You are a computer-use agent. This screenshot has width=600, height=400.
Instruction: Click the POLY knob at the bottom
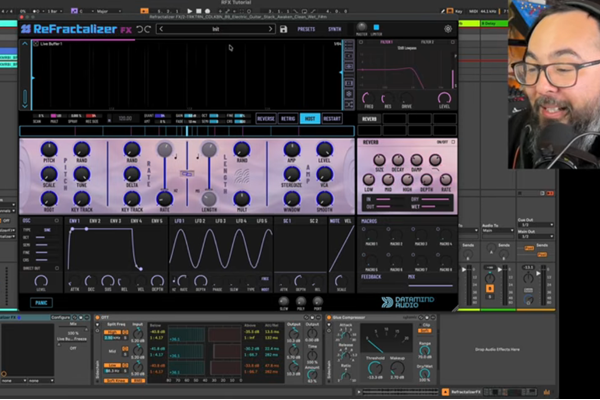[301, 301]
